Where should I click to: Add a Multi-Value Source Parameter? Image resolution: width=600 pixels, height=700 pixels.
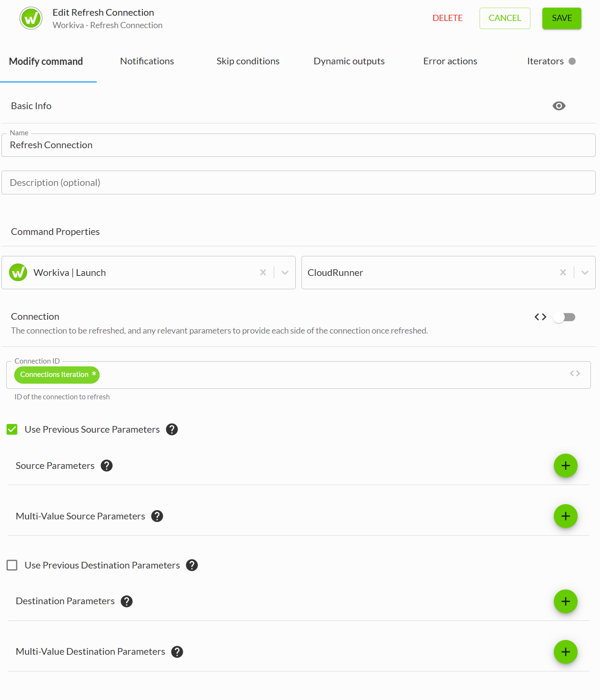point(565,516)
